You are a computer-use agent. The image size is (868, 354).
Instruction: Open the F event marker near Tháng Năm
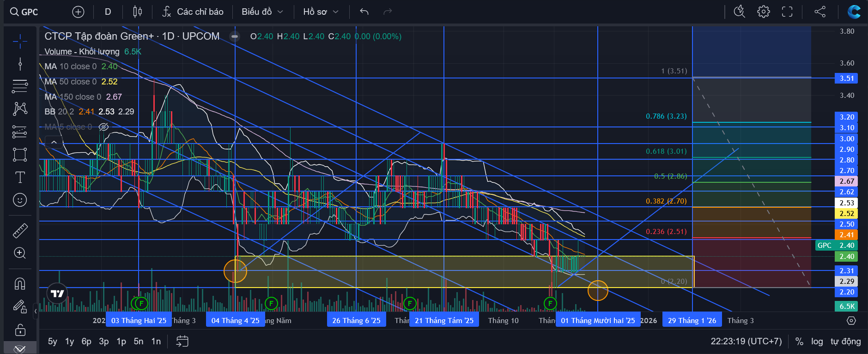click(x=271, y=303)
